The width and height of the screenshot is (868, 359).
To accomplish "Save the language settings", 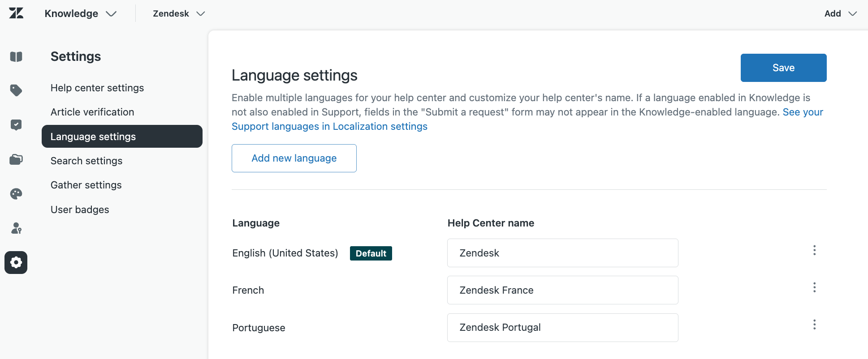I will [x=783, y=68].
